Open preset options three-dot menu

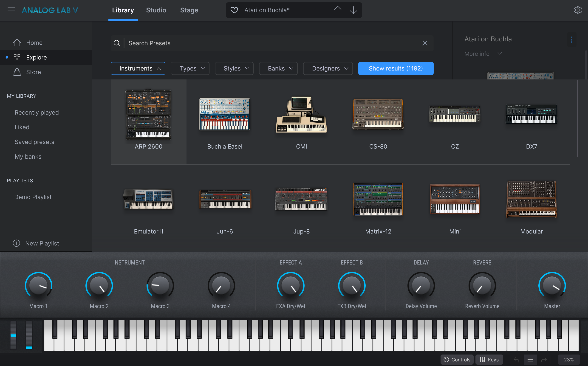[571, 40]
